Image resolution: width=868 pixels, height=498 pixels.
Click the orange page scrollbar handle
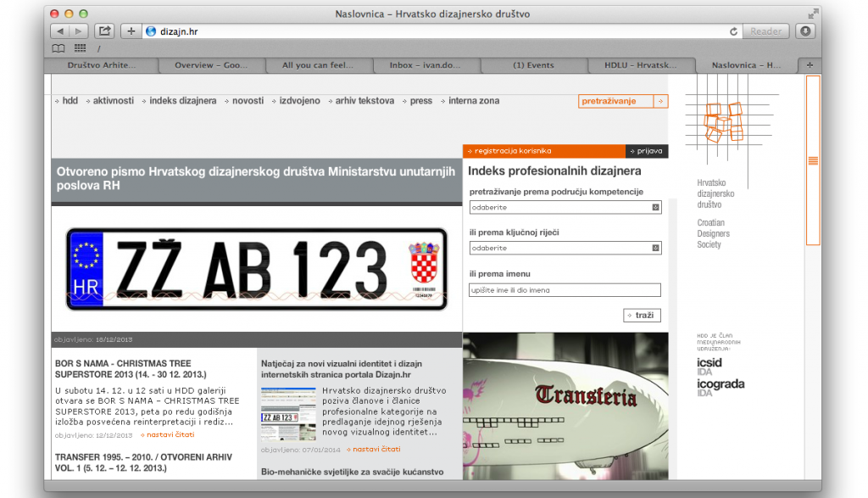click(813, 160)
